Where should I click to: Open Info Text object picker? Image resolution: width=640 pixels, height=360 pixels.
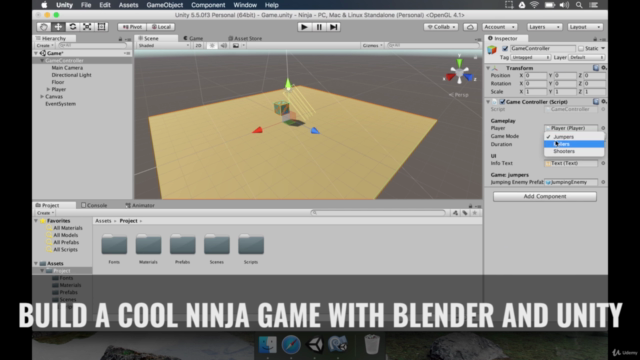(603, 163)
